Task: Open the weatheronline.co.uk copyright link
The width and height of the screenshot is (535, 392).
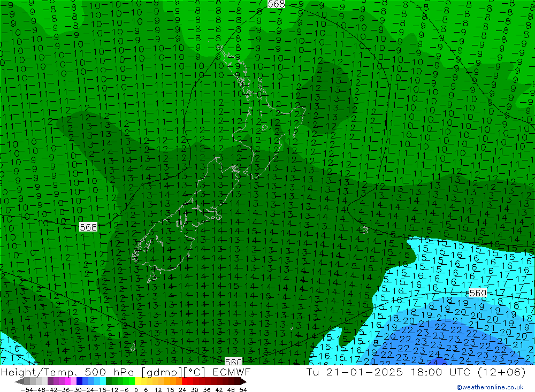Action: (490, 387)
